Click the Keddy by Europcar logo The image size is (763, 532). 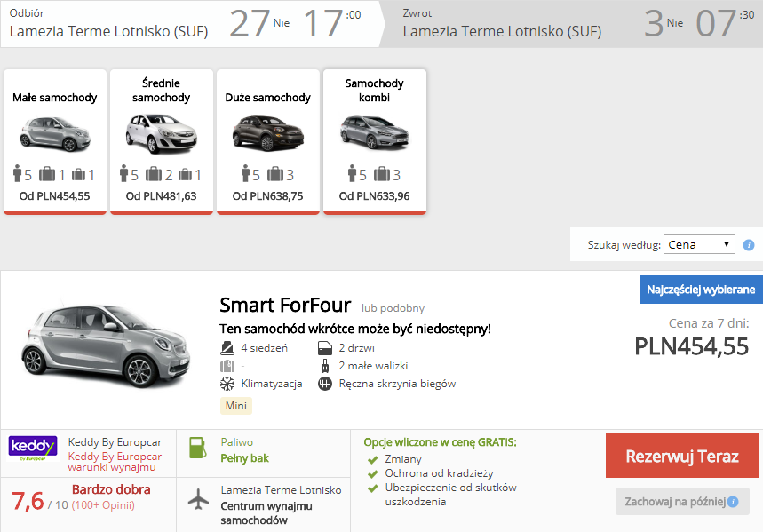point(33,449)
